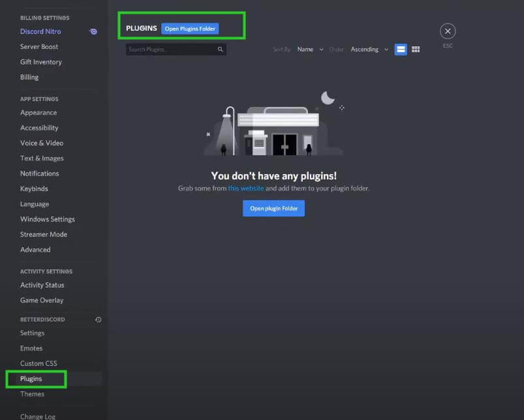The height and width of the screenshot is (420, 524).
Task: Click inside the Search Plugins field
Action: (171, 50)
